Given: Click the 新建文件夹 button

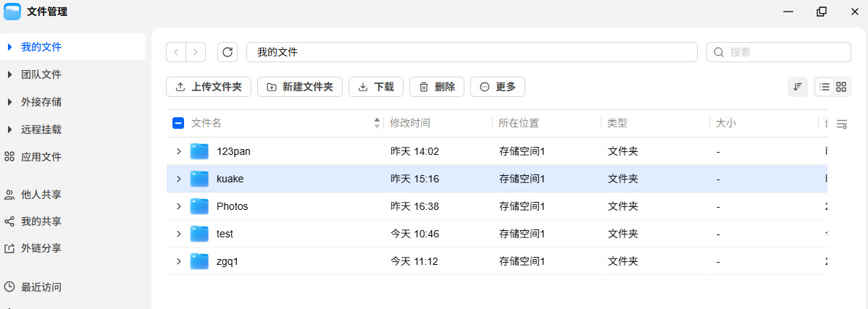Looking at the screenshot, I should 300,87.
